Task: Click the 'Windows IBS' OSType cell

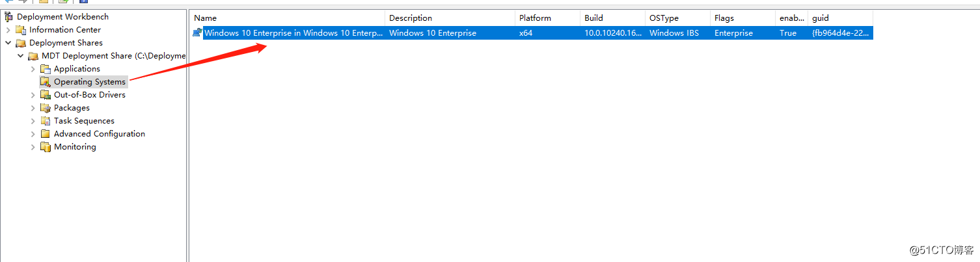Action: [674, 33]
